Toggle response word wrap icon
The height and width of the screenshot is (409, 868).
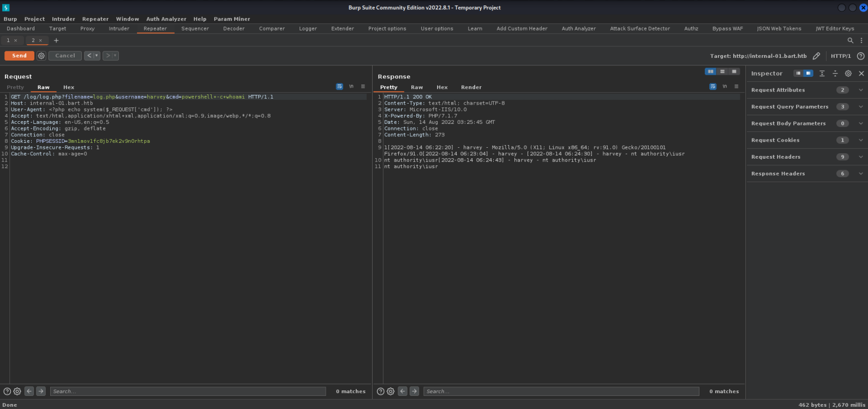713,87
